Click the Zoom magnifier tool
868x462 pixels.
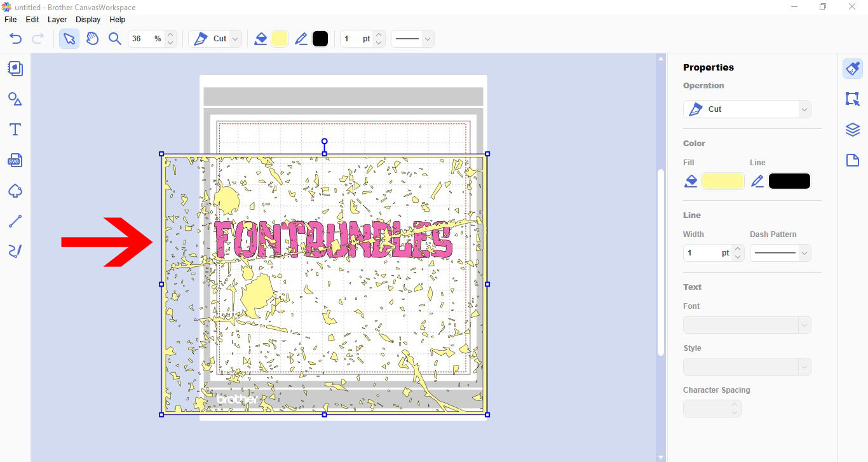pos(115,39)
